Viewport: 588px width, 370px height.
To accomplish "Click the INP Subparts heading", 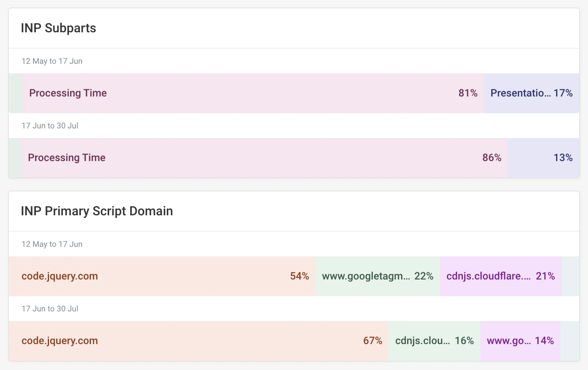I will click(x=59, y=28).
